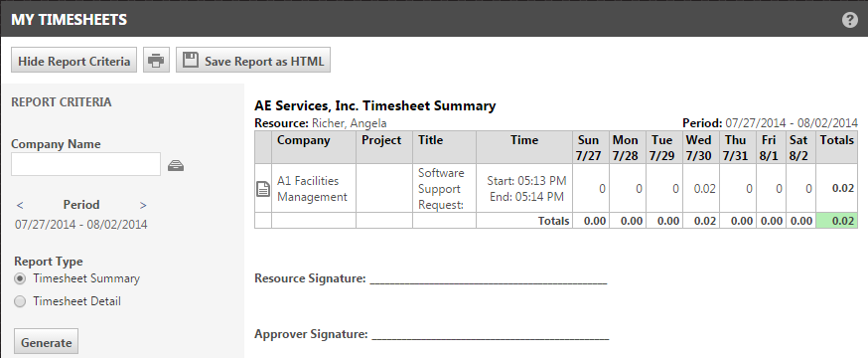Viewport: 868px width, 358px height.
Task: Click the Title column header
Action: point(444,147)
